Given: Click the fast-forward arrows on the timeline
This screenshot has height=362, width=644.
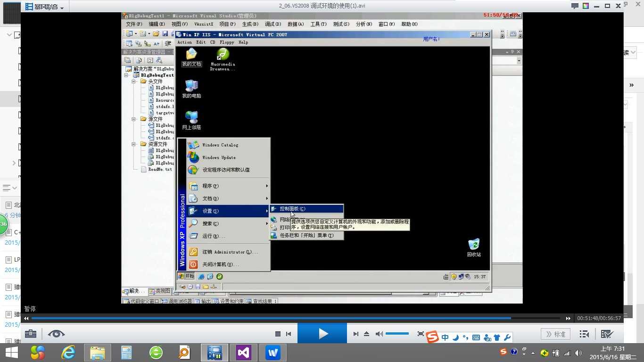Looking at the screenshot, I should point(568,318).
